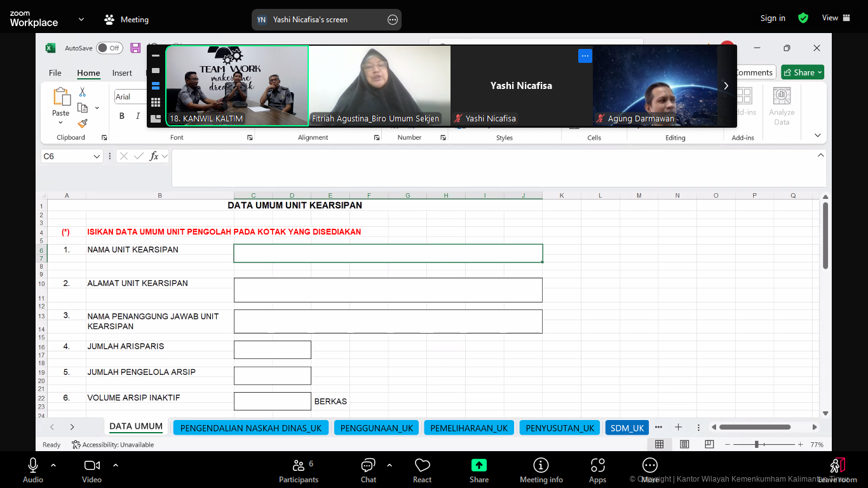Switch to PEMELIHARAAN_UK sheet tab

(x=469, y=428)
